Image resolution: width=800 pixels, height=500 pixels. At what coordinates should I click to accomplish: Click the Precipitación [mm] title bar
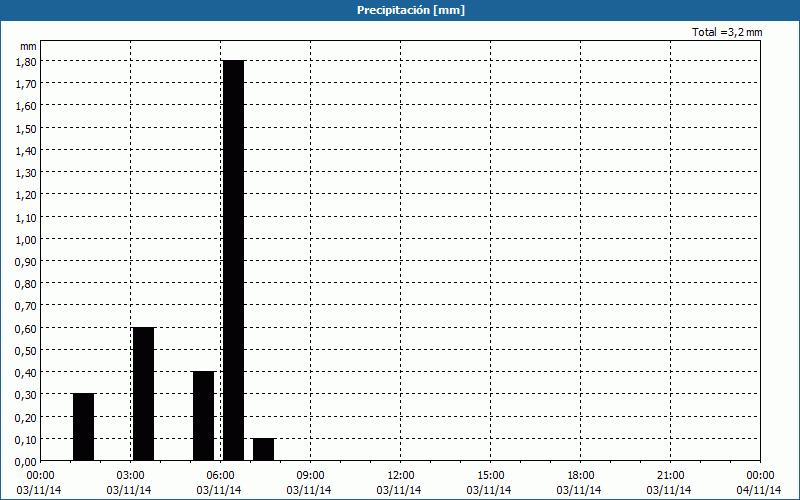tap(400, 10)
